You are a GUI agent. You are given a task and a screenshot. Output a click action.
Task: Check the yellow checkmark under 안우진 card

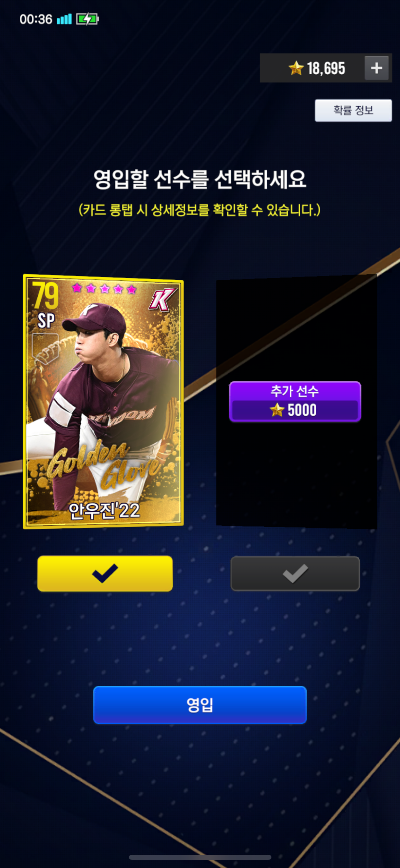(105, 573)
